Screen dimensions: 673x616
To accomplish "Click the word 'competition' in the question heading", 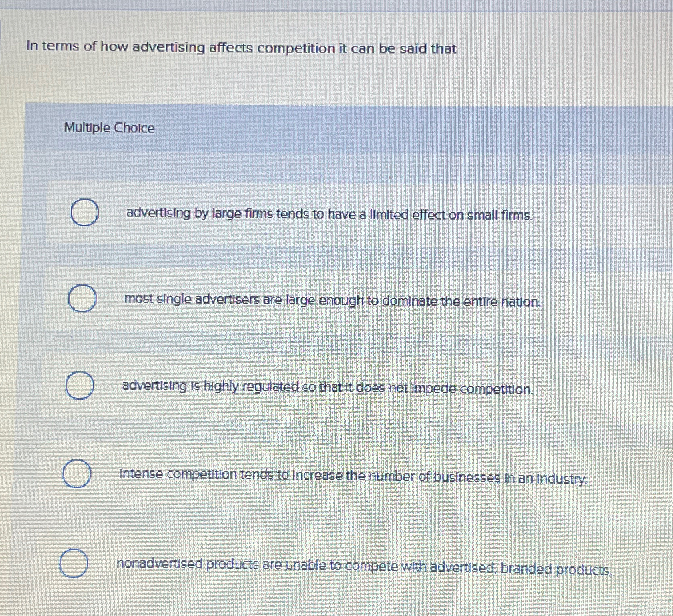I will (296, 48).
